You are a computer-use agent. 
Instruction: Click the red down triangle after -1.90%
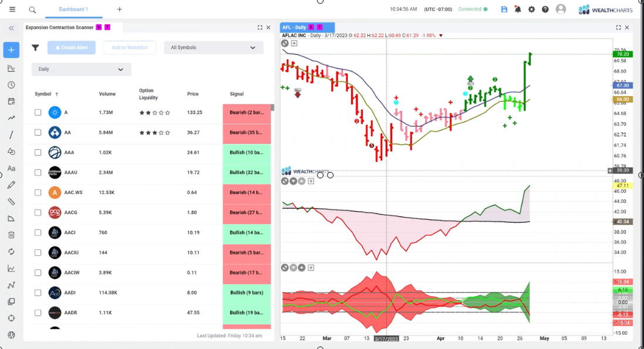(441, 36)
